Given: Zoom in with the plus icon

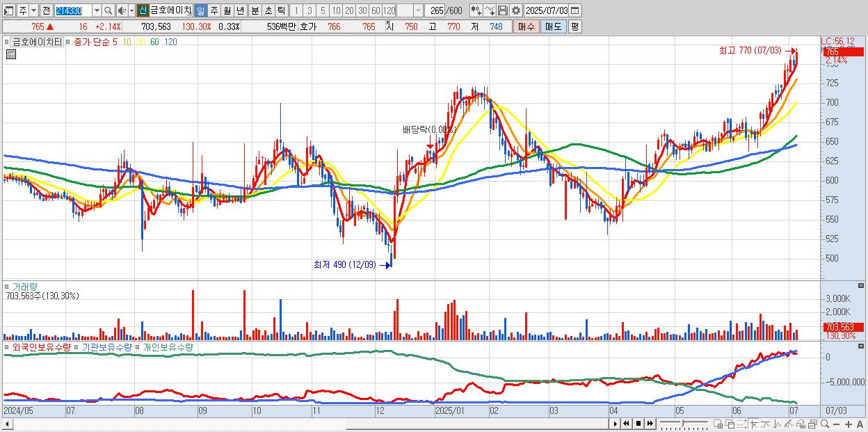Looking at the screenshot, I should [848, 424].
